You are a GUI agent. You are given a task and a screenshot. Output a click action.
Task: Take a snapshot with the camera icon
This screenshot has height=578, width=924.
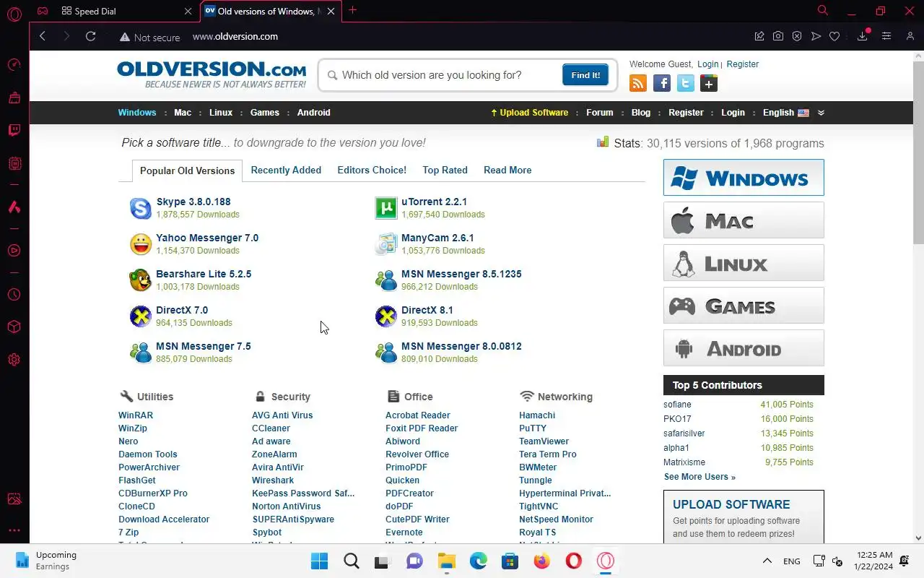pyautogui.click(x=778, y=36)
